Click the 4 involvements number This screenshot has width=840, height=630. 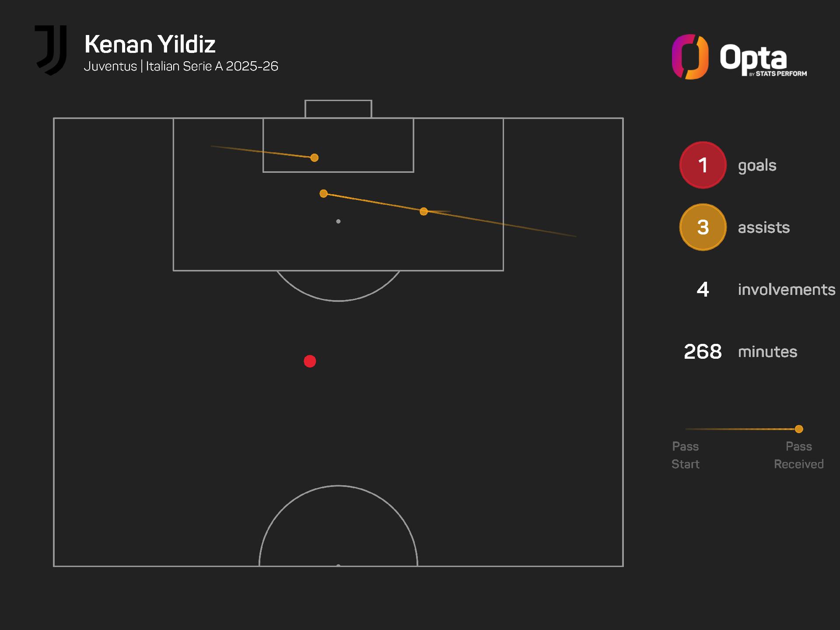pyautogui.click(x=703, y=290)
